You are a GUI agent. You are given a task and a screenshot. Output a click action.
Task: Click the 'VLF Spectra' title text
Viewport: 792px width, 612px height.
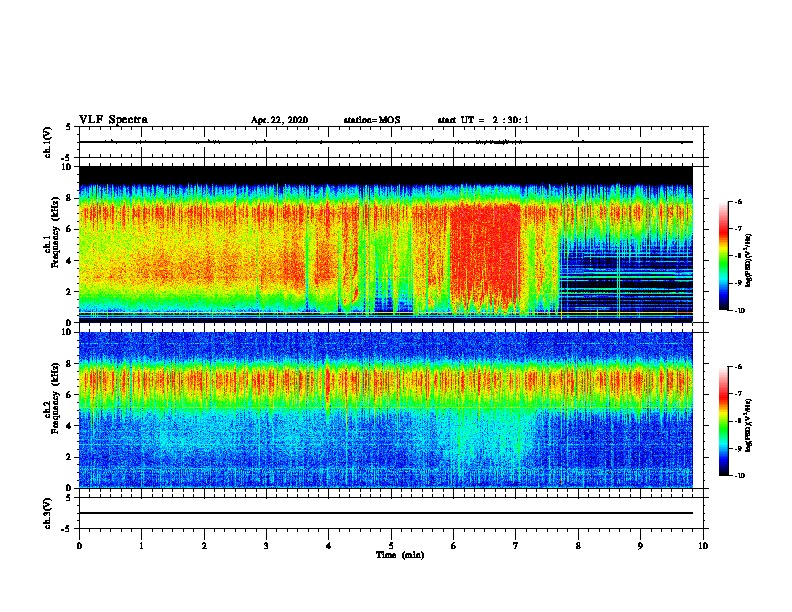[x=113, y=120]
